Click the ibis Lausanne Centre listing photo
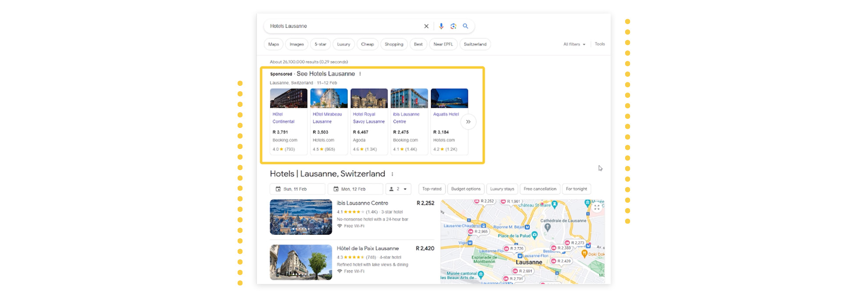 click(301, 217)
